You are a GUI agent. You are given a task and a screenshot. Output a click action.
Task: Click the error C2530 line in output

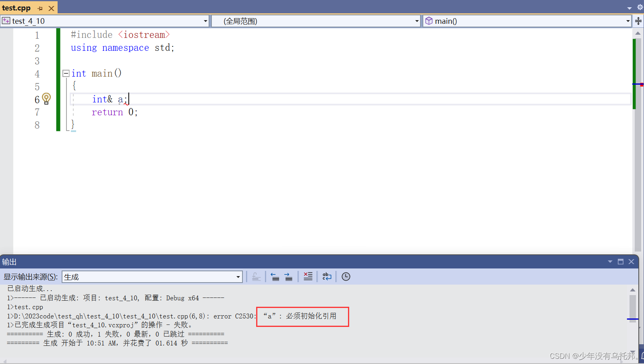point(172,316)
